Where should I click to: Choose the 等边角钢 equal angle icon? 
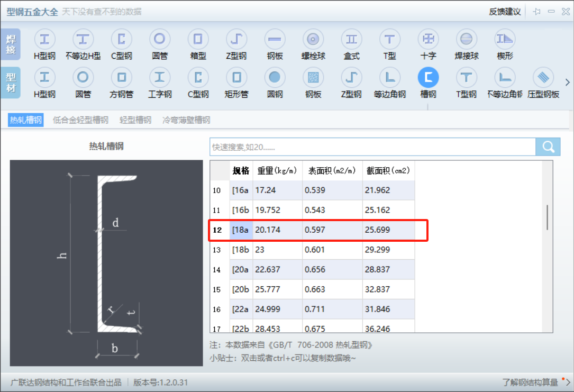[389, 77]
